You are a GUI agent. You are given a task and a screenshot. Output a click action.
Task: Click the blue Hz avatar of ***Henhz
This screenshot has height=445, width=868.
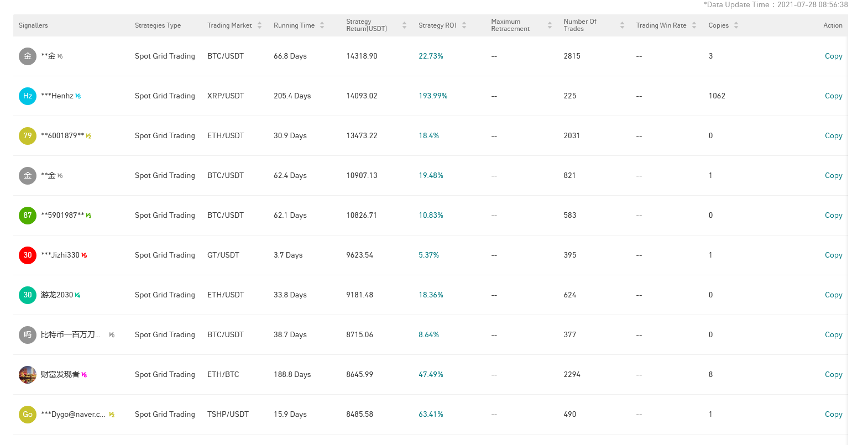pyautogui.click(x=28, y=96)
